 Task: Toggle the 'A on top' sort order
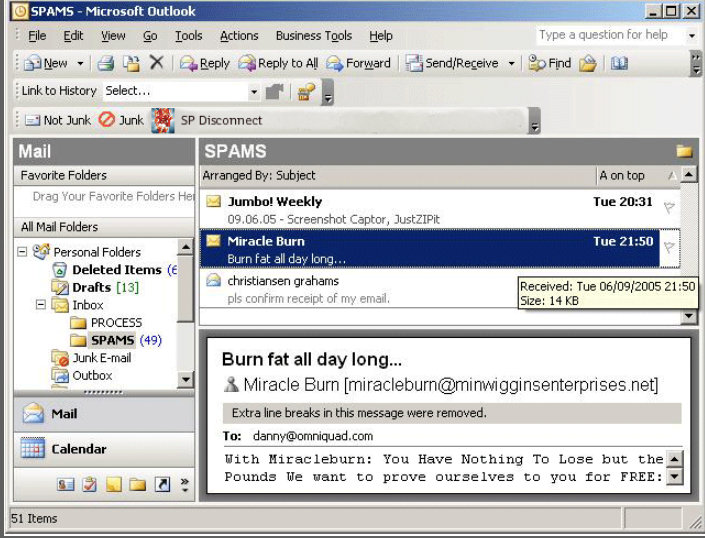(638, 175)
